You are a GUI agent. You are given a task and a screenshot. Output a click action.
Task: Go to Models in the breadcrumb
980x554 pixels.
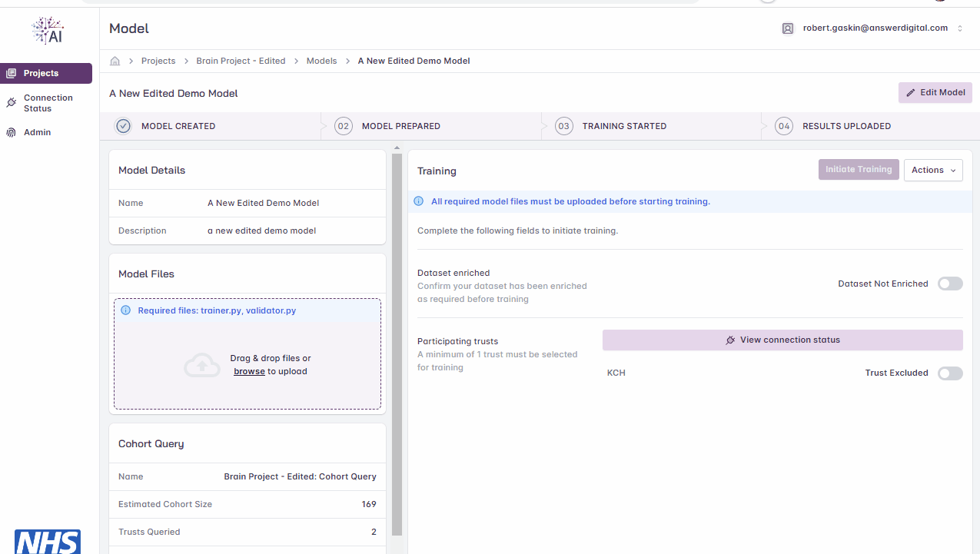[x=321, y=61]
